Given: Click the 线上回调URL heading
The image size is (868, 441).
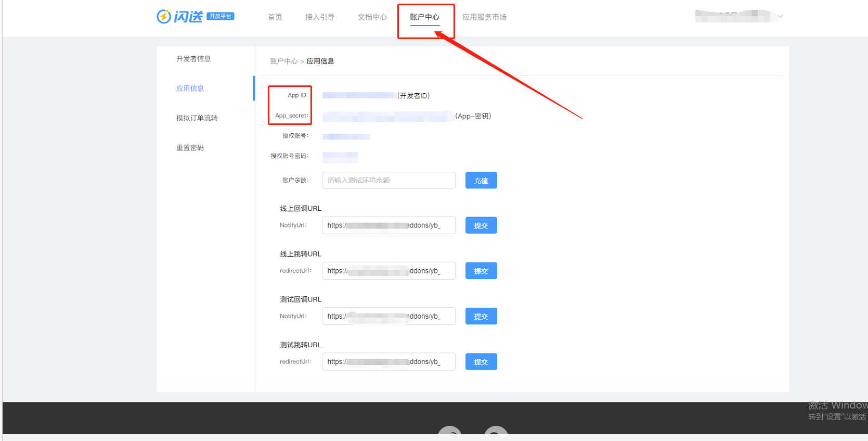Looking at the screenshot, I should pyautogui.click(x=301, y=209).
